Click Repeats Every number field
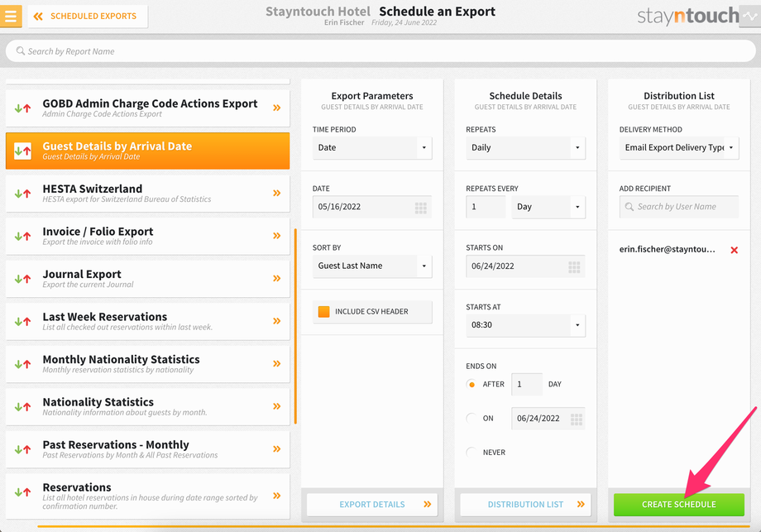Image resolution: width=761 pixels, height=532 pixels. [486, 207]
